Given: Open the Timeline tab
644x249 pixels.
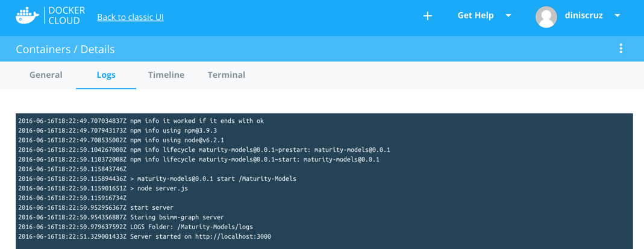Looking at the screenshot, I should pos(166,75).
